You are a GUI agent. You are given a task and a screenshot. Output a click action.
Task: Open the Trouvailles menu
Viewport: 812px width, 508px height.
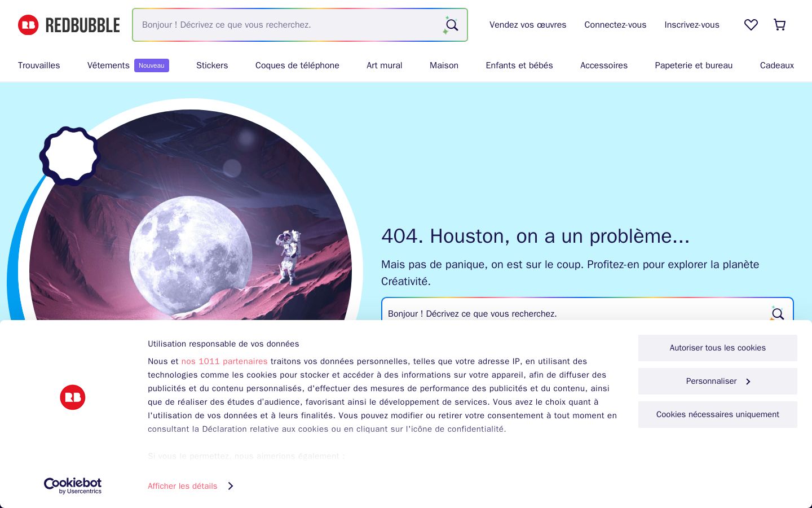(x=39, y=65)
